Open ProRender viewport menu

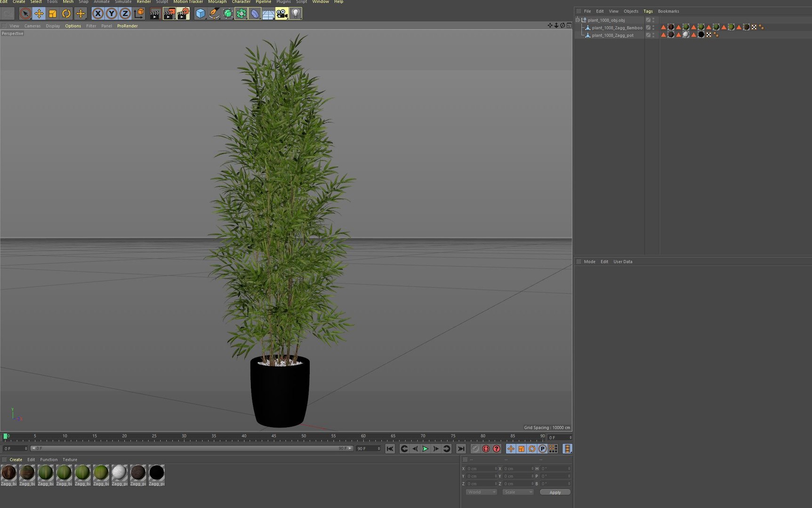point(127,26)
